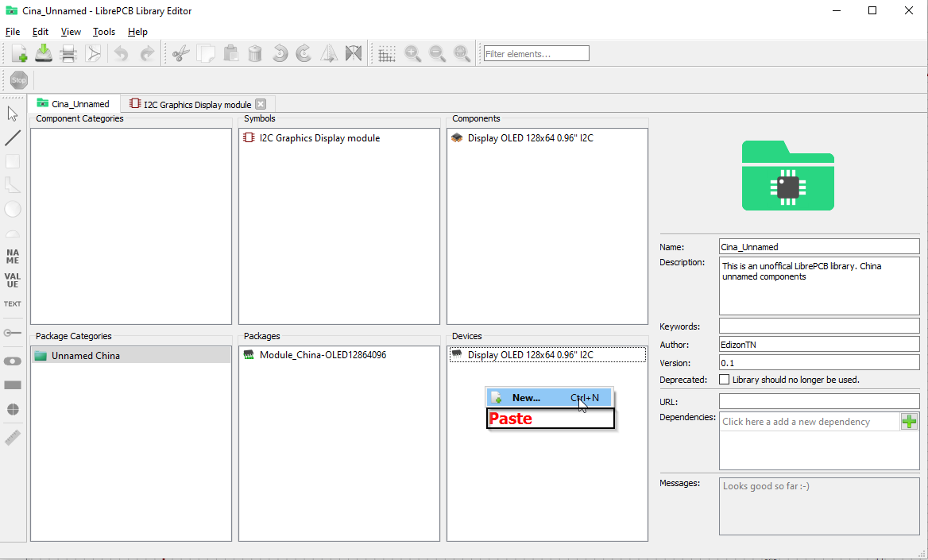Save the library changes
Image resolution: width=928 pixels, height=560 pixels.
pyautogui.click(x=44, y=52)
